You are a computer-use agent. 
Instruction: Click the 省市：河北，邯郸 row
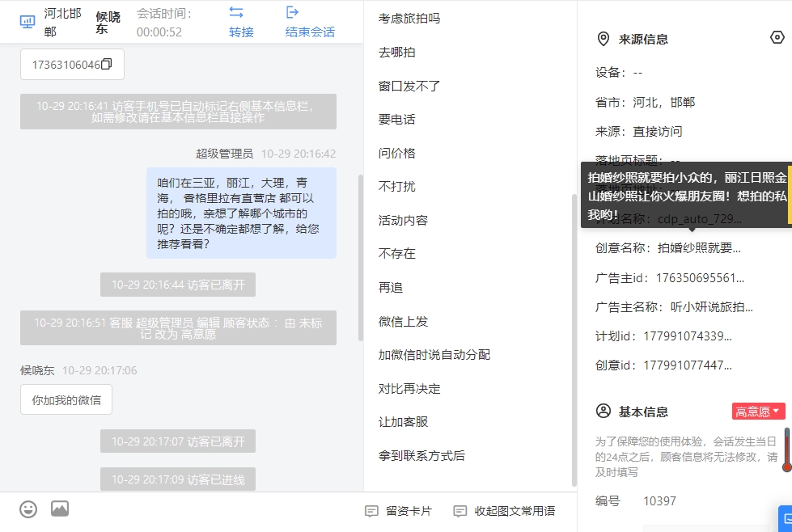point(645,103)
